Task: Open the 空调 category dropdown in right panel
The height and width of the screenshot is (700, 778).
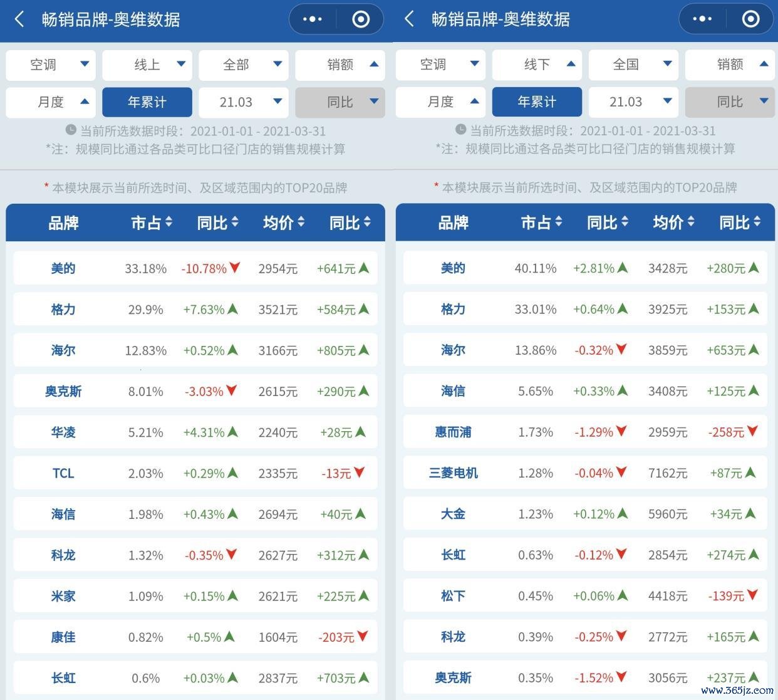Action: [441, 65]
